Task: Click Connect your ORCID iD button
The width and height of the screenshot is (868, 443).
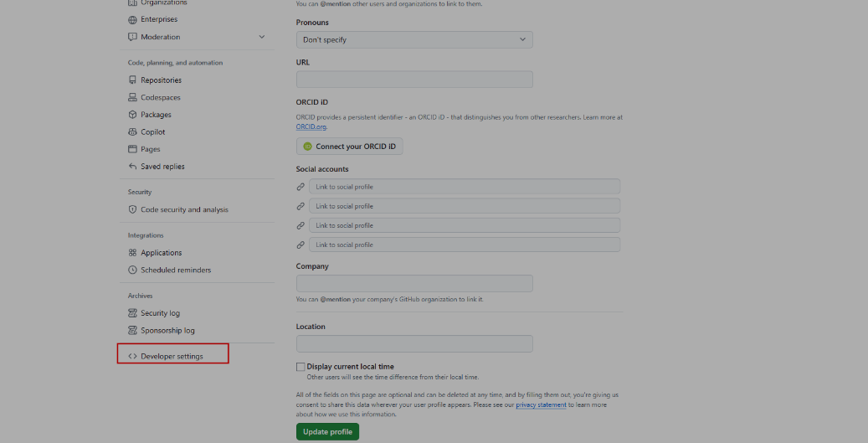Action: click(x=349, y=147)
